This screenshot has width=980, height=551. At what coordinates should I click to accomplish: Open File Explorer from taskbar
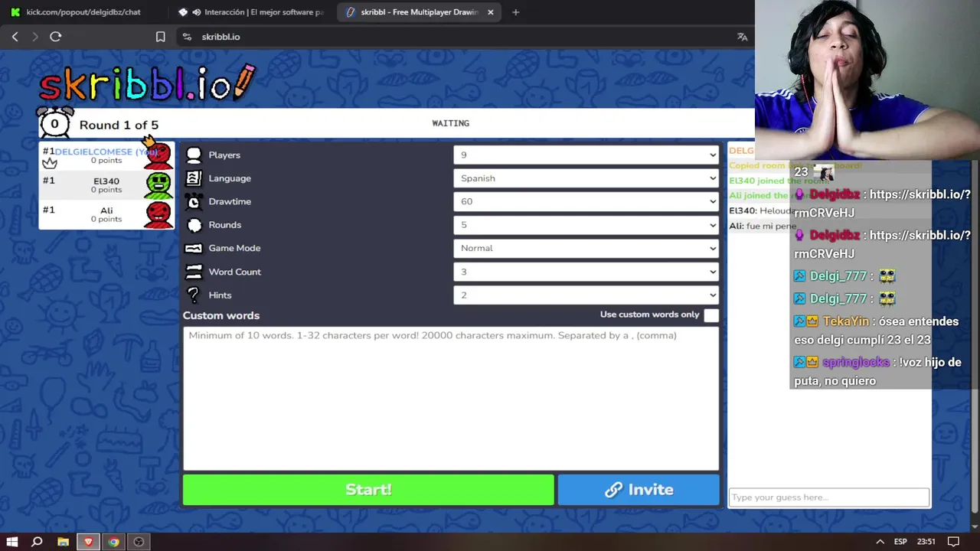pyautogui.click(x=64, y=542)
